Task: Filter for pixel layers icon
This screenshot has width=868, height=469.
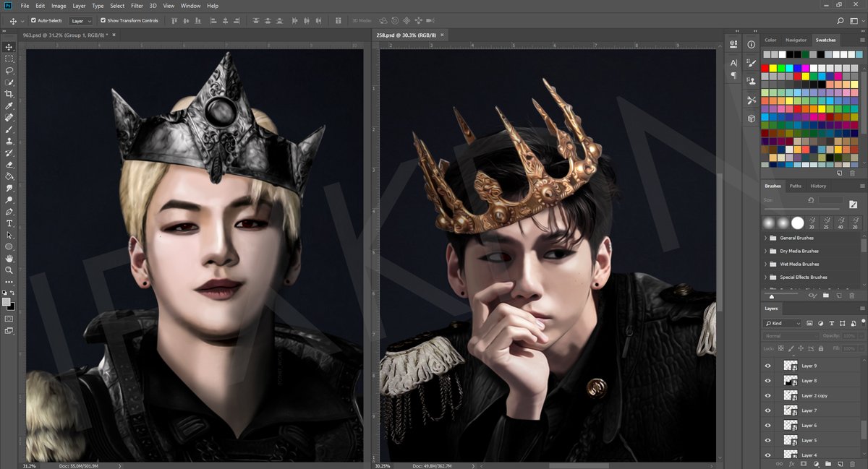Action: click(809, 323)
